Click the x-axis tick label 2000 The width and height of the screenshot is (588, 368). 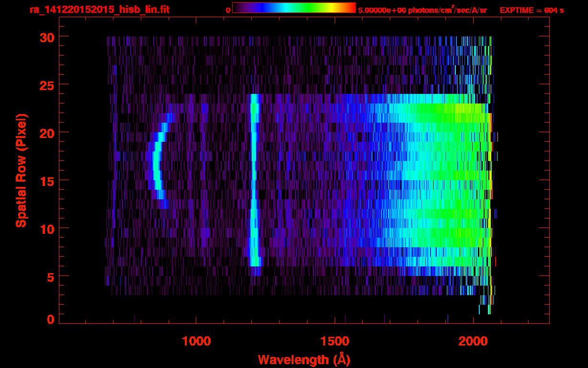tap(473, 341)
